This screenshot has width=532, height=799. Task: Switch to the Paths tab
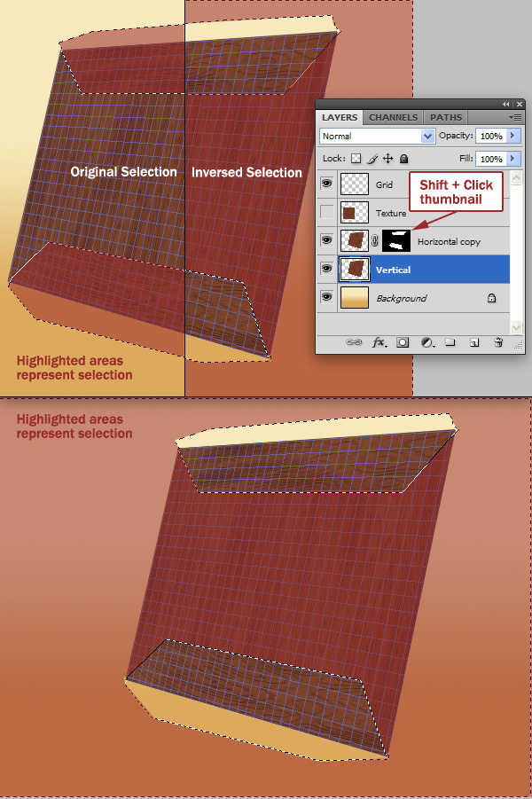tap(446, 117)
